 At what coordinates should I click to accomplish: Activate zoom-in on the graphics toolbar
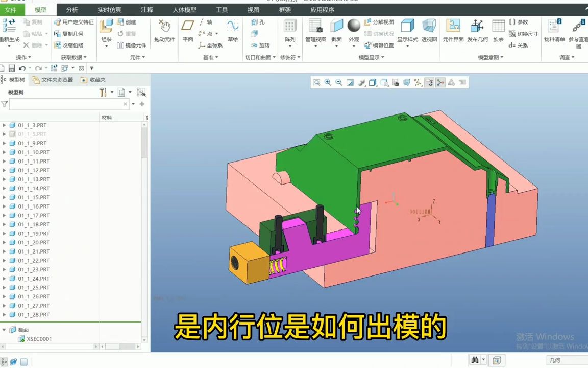tap(328, 82)
